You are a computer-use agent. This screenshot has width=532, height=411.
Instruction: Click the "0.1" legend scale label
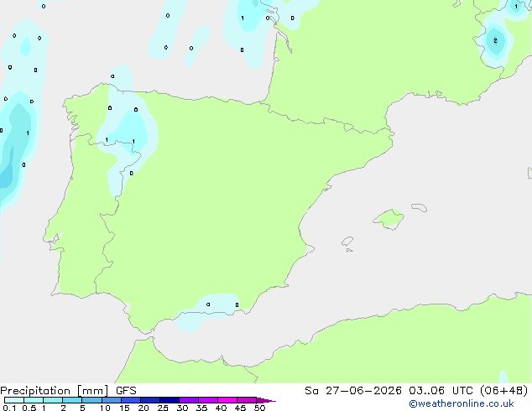(x=9, y=408)
